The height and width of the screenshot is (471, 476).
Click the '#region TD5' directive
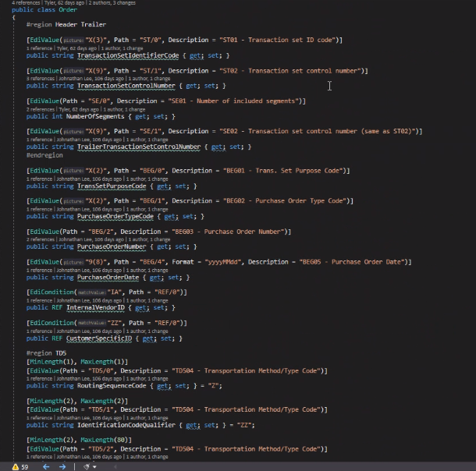coord(47,353)
